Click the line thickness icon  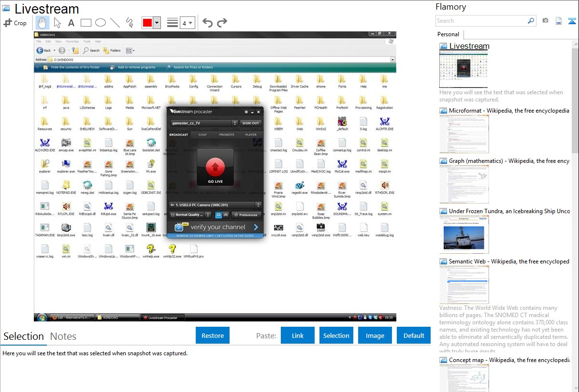coord(173,23)
